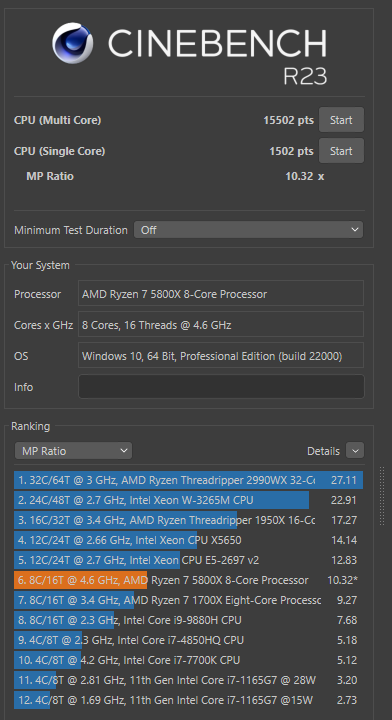Select the Xeon W-3265M ranking row
The image size is (392, 720).
188,500
